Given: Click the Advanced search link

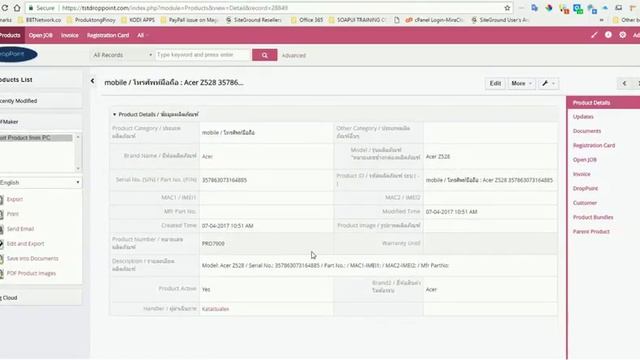Looking at the screenshot, I should [293, 55].
